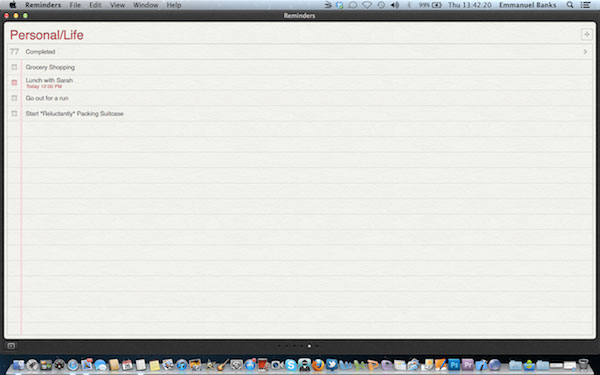Select the Lunch with Sarah reminder text

49,80
